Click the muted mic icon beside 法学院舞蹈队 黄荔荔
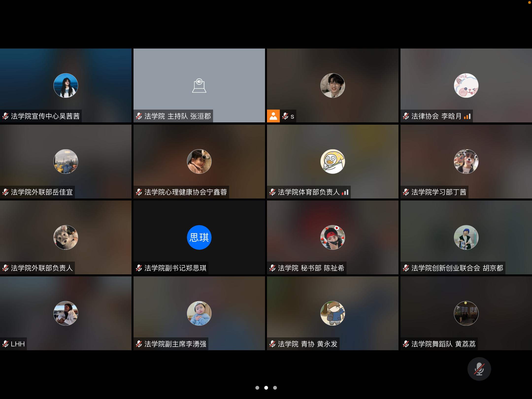This screenshot has height=399, width=532. (x=406, y=344)
